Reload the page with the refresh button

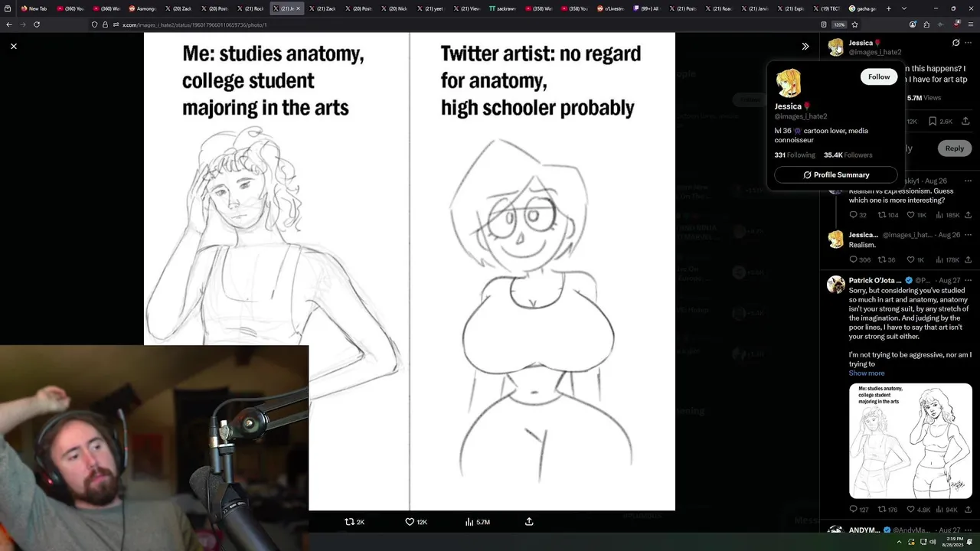(x=37, y=24)
